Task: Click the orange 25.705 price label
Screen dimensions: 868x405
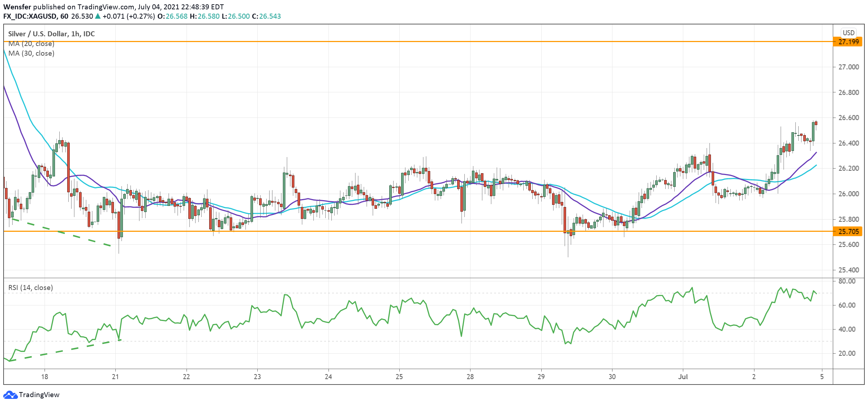Action: point(848,231)
